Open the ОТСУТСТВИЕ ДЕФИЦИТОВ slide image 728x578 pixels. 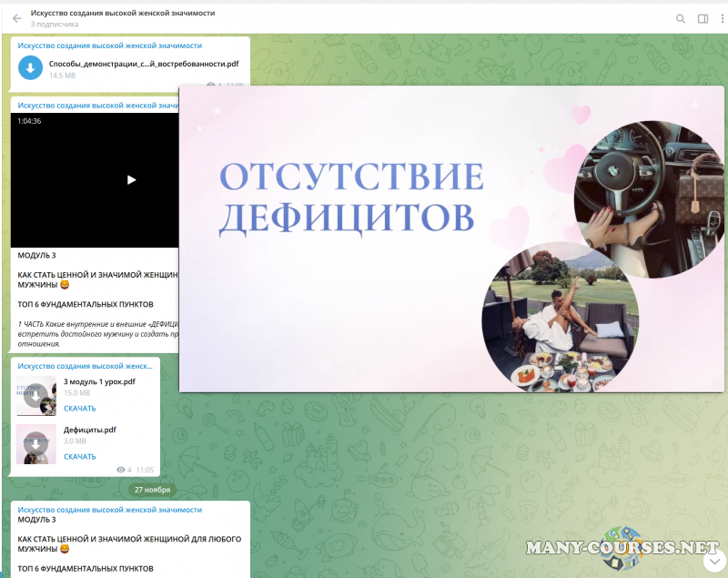(x=450, y=238)
